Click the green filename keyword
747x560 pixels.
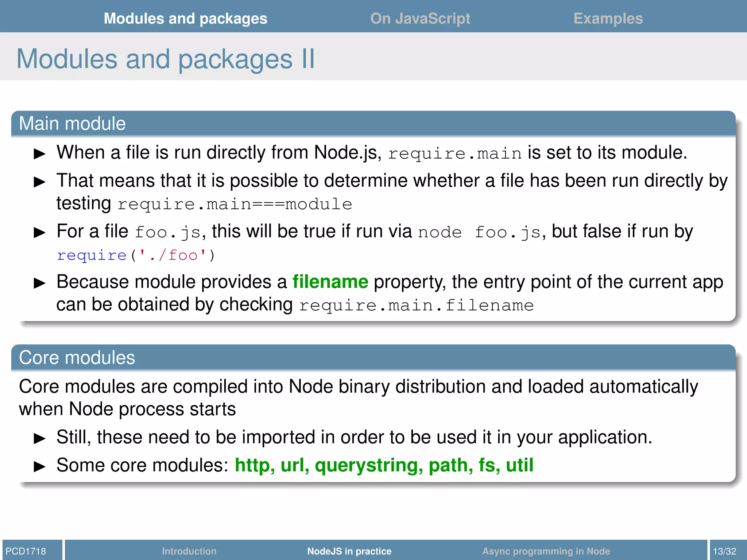click(x=330, y=282)
